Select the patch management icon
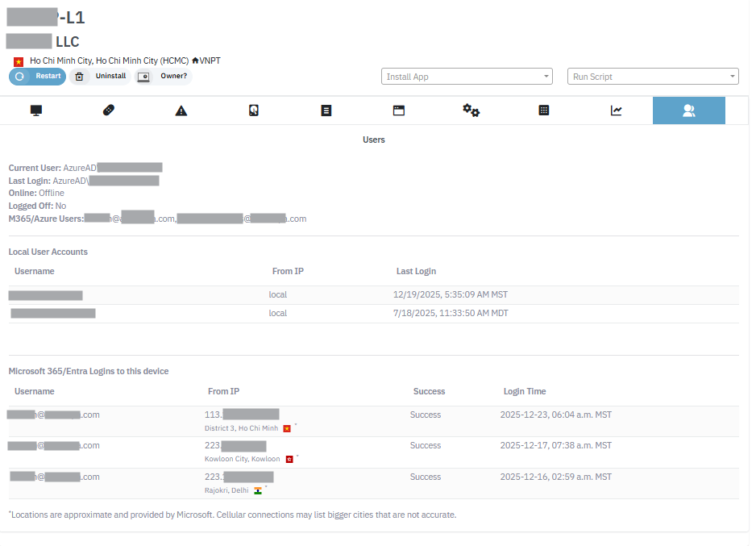Viewport: 756px width, 546px height. pyautogui.click(x=109, y=110)
